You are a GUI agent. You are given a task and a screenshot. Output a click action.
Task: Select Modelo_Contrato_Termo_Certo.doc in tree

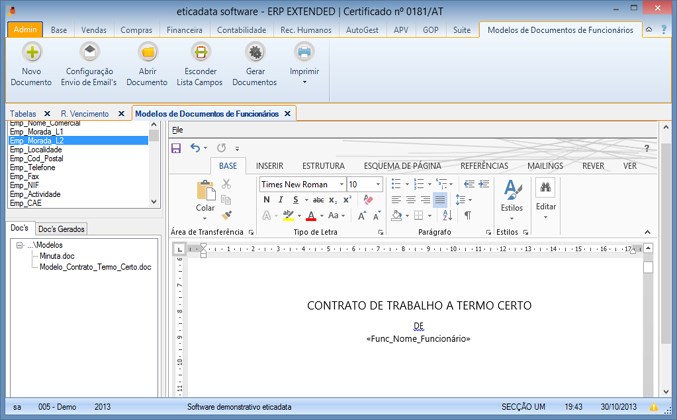pos(95,267)
